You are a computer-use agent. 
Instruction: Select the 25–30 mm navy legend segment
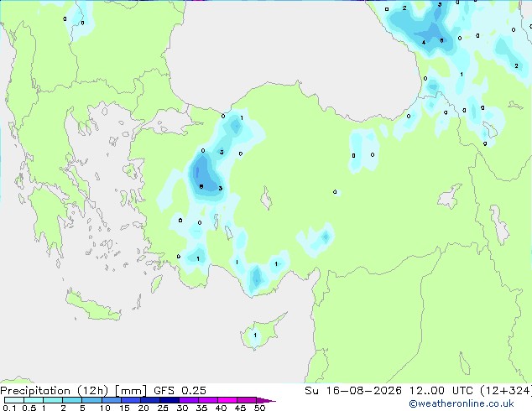point(169,400)
